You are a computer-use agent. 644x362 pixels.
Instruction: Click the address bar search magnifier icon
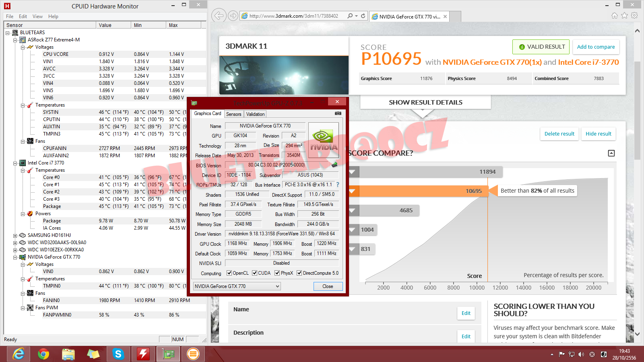350,16
